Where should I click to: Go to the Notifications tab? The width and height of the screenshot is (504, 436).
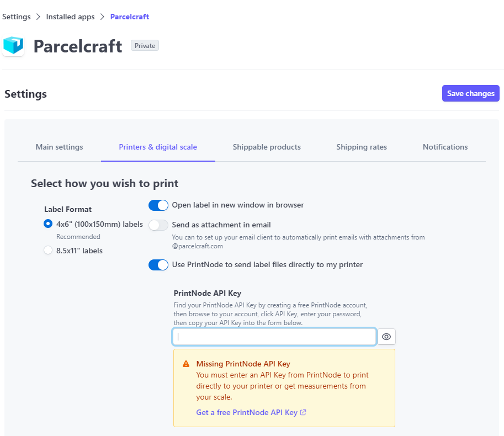click(445, 147)
